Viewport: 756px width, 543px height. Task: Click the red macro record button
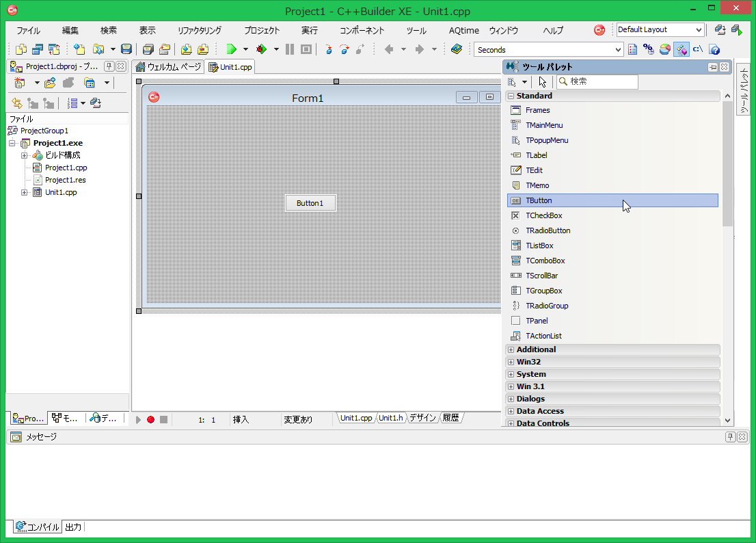pos(150,419)
